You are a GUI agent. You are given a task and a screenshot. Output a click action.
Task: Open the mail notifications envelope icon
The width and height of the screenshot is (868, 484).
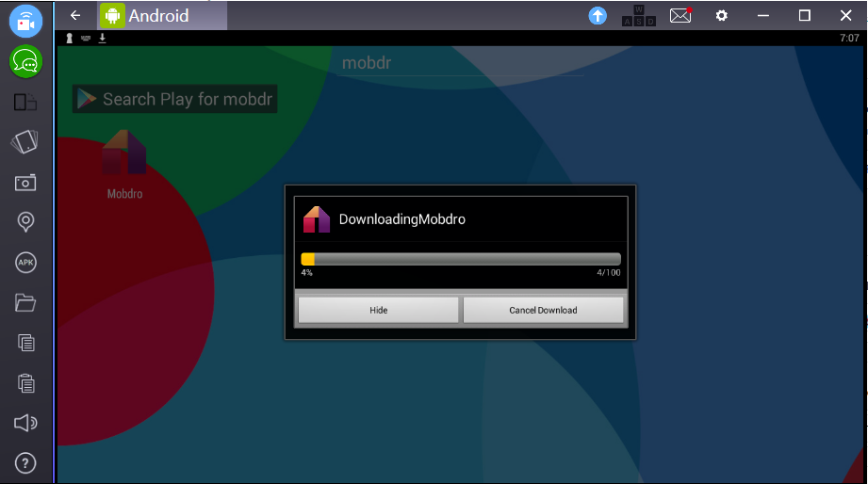[680, 15]
